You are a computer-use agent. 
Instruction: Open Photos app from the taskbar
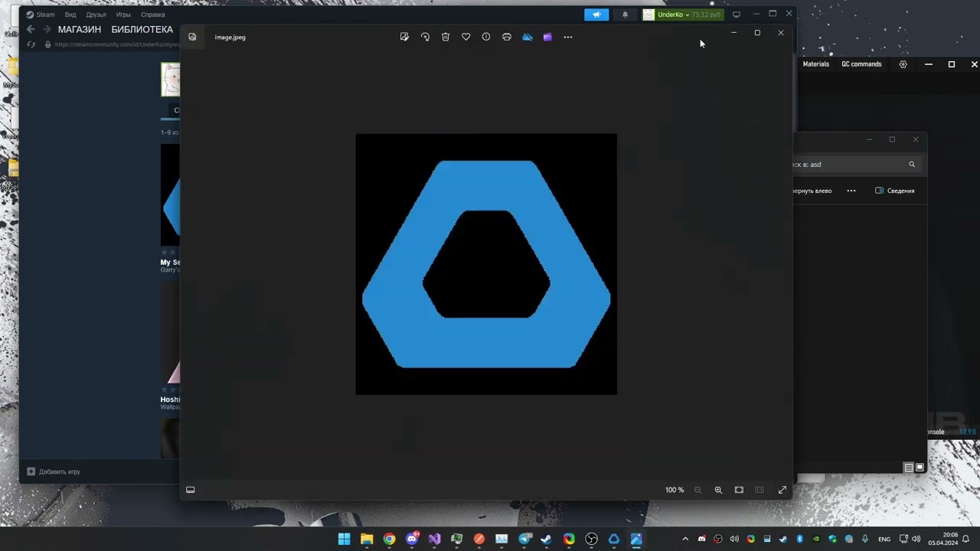[x=636, y=539]
